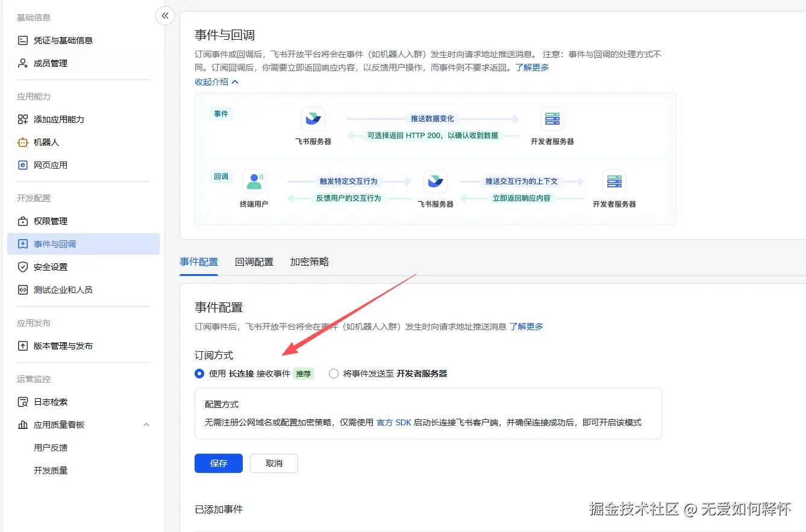Click the 测试企业和人员 code icon
806x532 pixels.
coord(23,290)
